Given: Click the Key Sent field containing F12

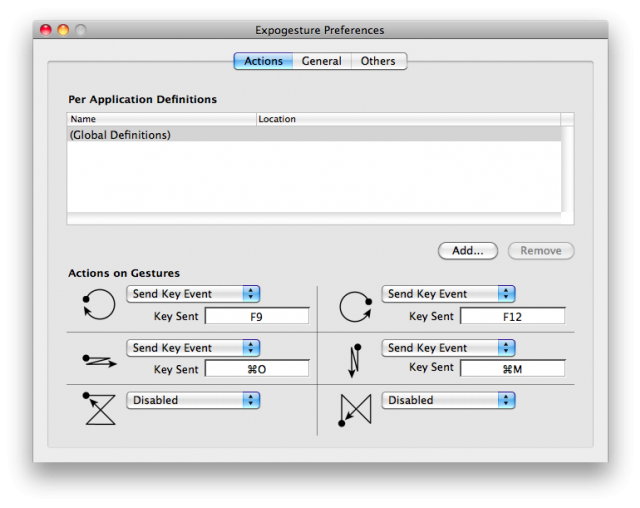Looking at the screenshot, I should [x=513, y=316].
